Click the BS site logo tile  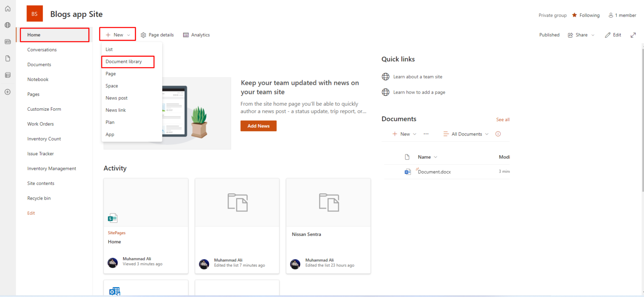click(x=34, y=13)
